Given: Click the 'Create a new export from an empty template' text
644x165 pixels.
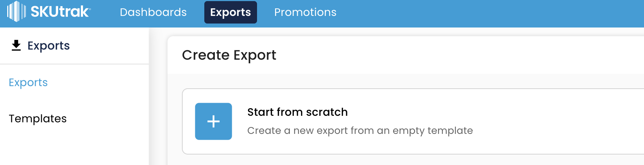Looking at the screenshot, I should [360, 131].
